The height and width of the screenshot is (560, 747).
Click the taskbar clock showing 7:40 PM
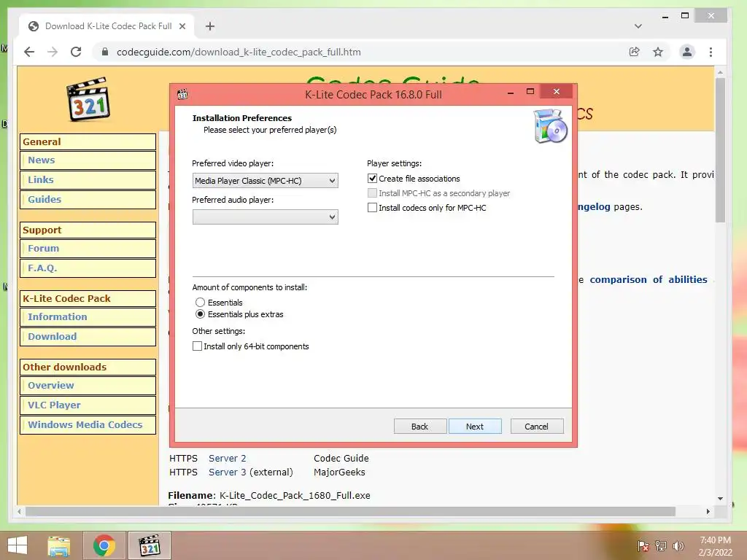pos(715,546)
